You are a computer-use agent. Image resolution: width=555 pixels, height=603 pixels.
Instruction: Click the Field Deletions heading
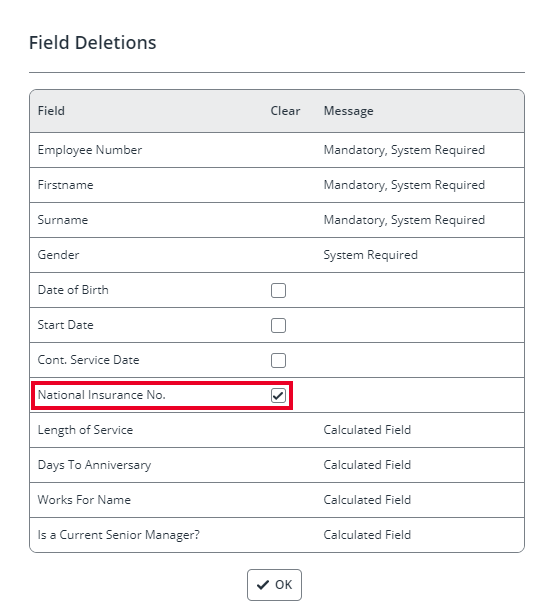[93, 43]
